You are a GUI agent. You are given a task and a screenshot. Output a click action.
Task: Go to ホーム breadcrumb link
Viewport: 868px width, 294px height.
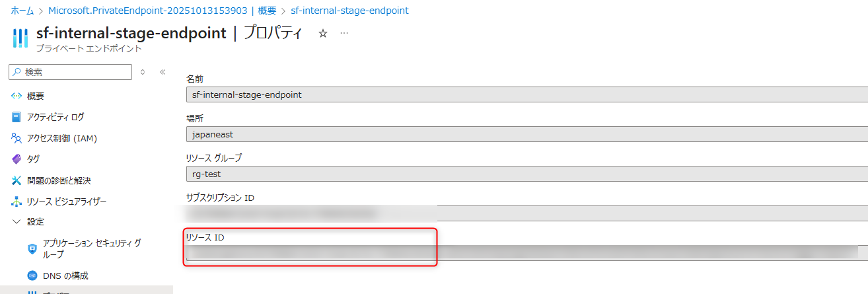[22, 11]
